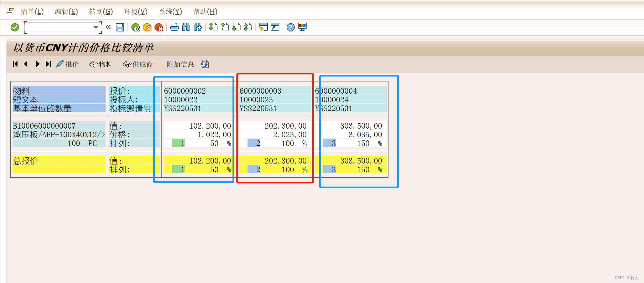
Task: Go to last page icon
Action: pos(248,27)
